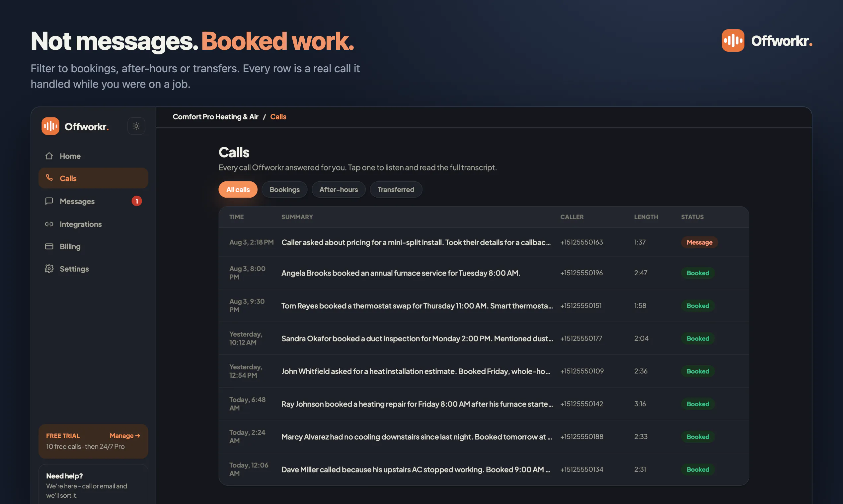Click the Message status badge
Viewport: 843px width, 504px height.
click(699, 242)
